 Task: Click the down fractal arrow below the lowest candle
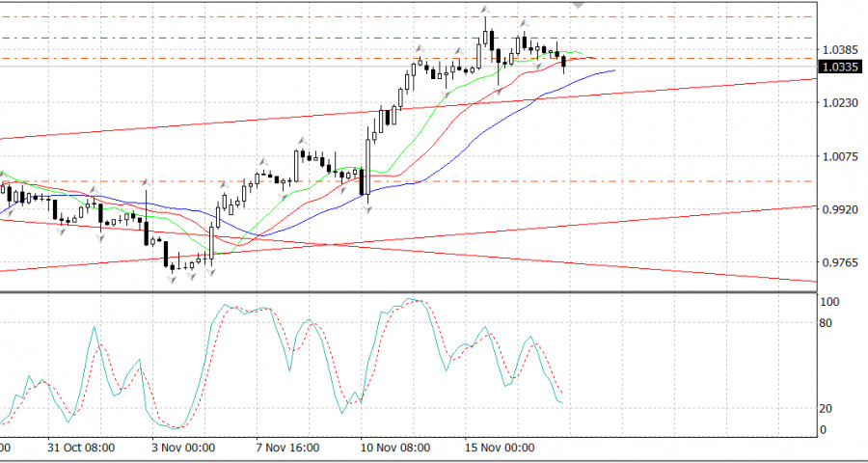click(x=174, y=280)
